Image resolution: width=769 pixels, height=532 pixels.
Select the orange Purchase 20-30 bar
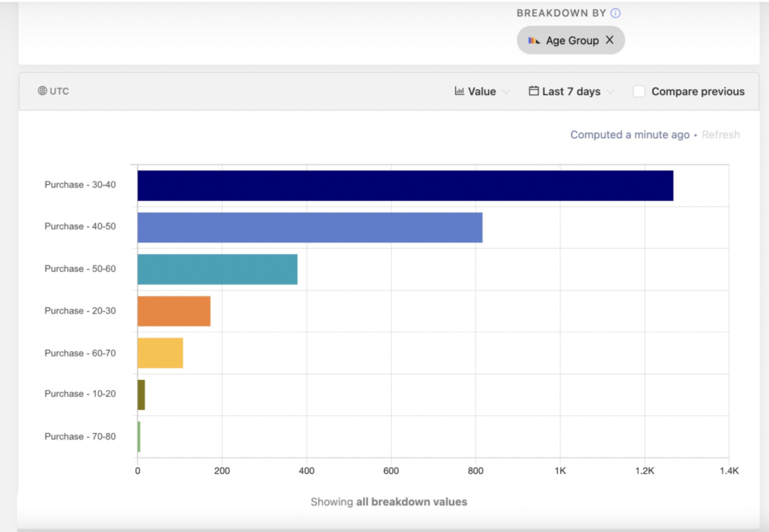(x=174, y=311)
